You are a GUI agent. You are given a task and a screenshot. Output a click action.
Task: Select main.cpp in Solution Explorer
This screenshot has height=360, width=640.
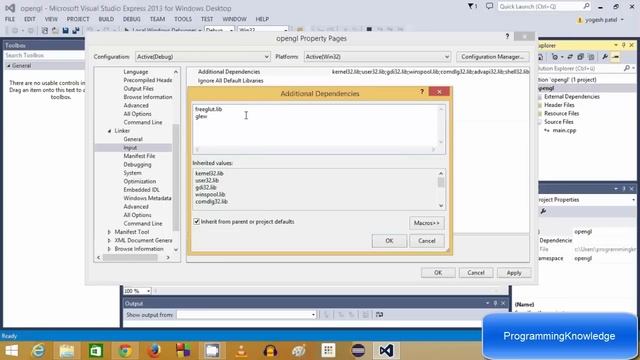[x=564, y=131]
